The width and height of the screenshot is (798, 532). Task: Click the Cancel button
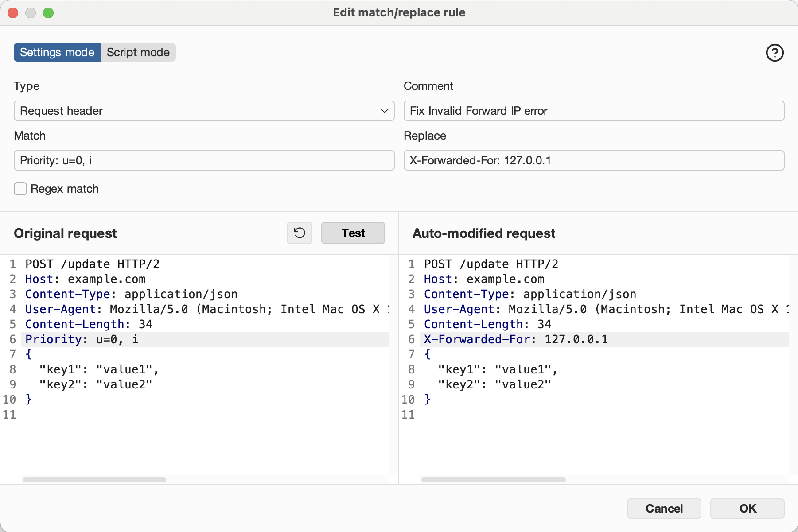(664, 509)
